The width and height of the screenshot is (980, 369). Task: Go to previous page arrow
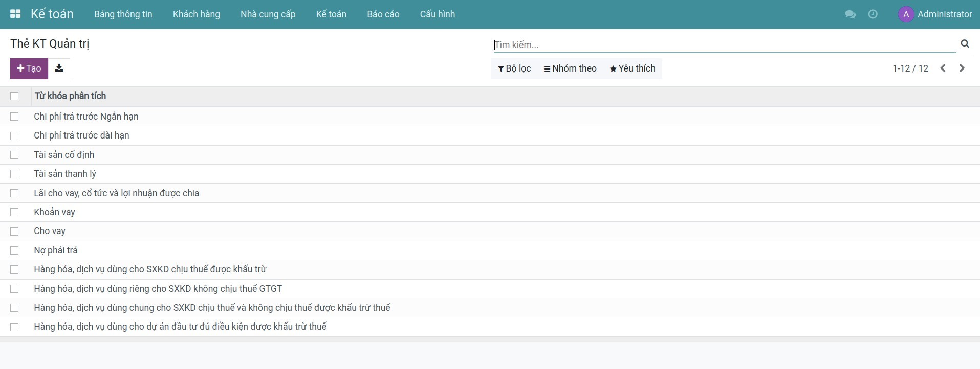tap(943, 68)
